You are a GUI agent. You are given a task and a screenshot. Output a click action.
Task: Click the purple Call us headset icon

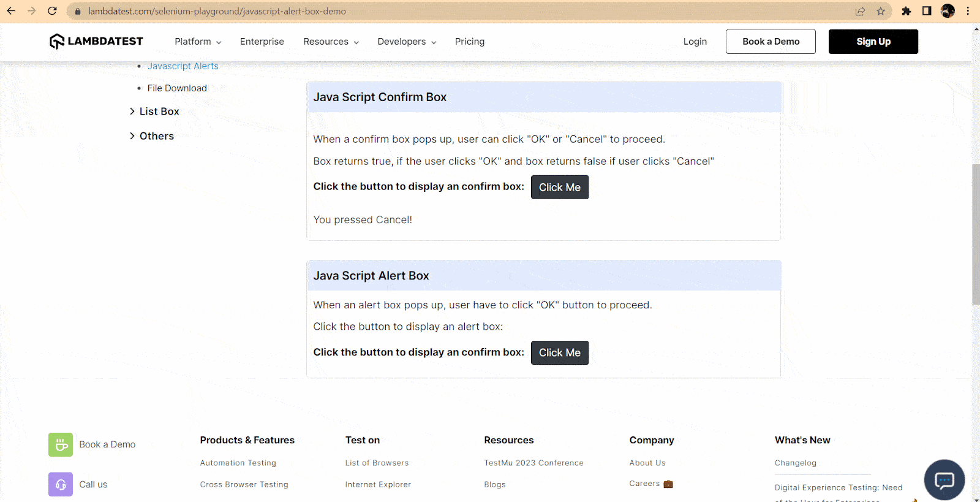(61, 484)
